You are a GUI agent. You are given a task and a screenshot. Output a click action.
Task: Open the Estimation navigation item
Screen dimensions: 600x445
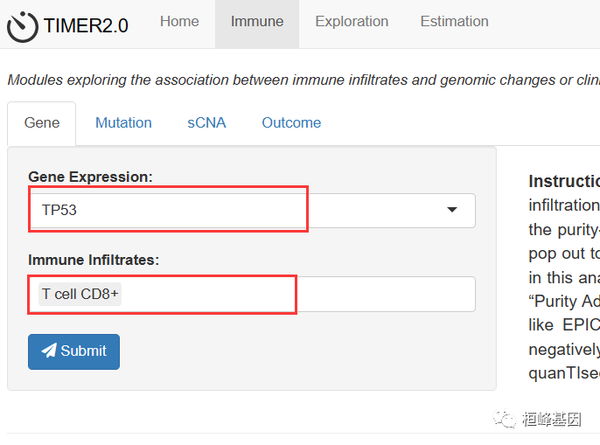[454, 21]
